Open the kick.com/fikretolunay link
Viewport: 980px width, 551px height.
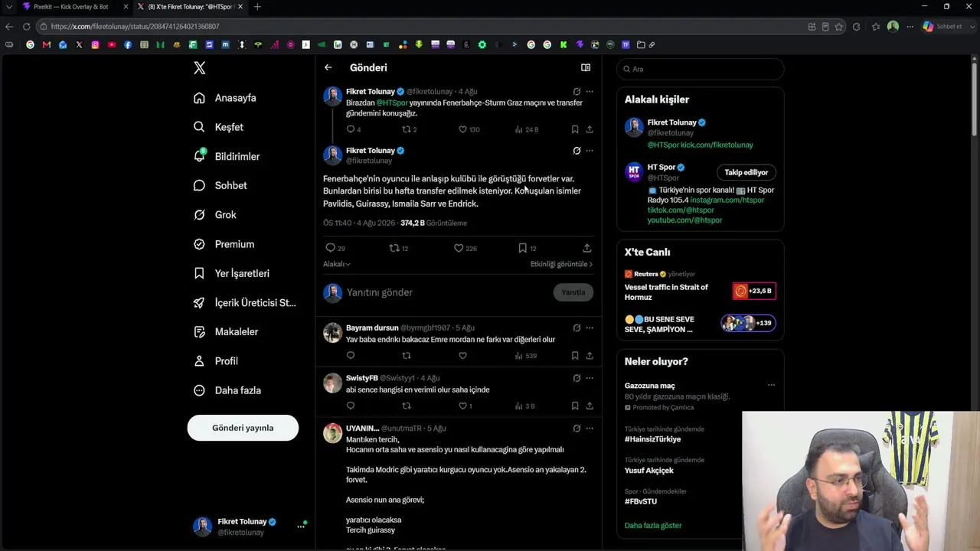717,145
